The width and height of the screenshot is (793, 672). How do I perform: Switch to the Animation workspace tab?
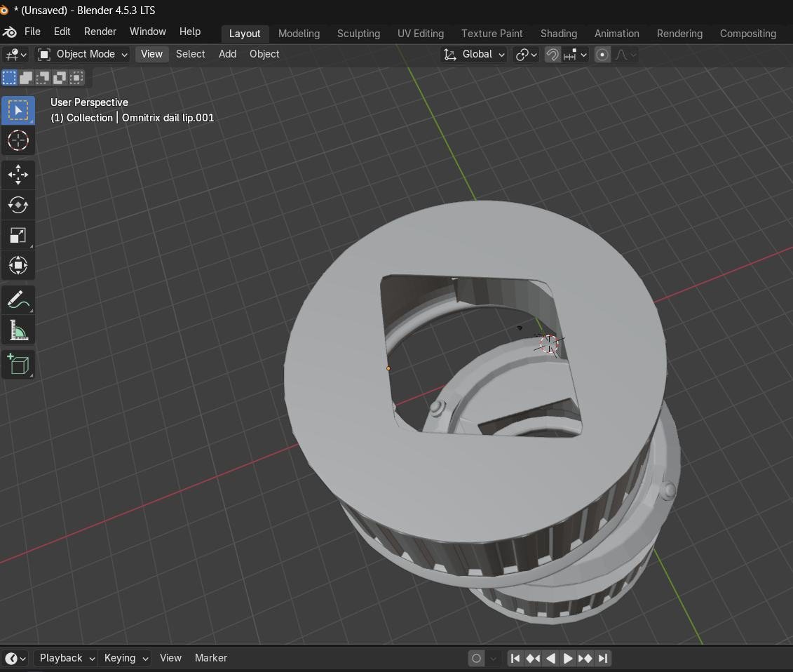pyautogui.click(x=617, y=34)
